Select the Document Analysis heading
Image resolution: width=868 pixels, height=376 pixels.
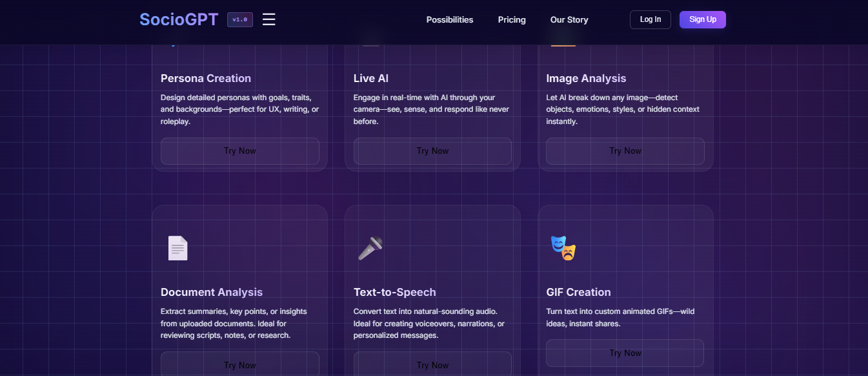[x=212, y=292]
